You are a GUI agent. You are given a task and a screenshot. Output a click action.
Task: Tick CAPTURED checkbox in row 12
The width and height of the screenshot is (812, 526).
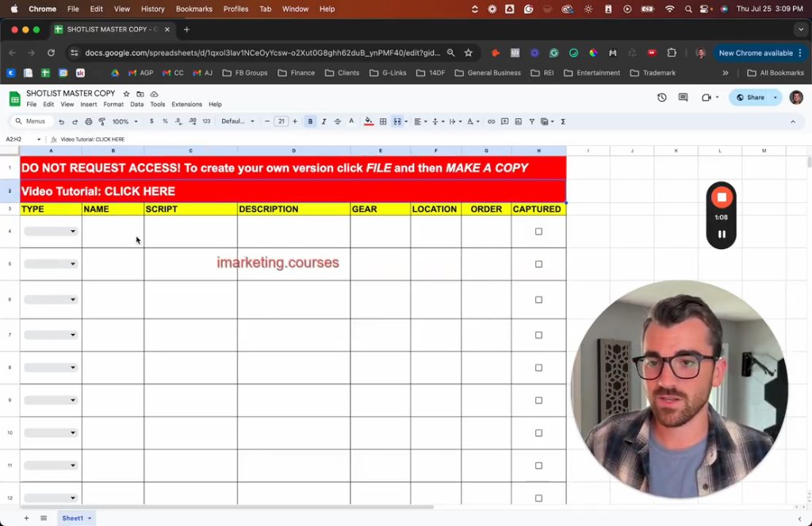pos(538,498)
